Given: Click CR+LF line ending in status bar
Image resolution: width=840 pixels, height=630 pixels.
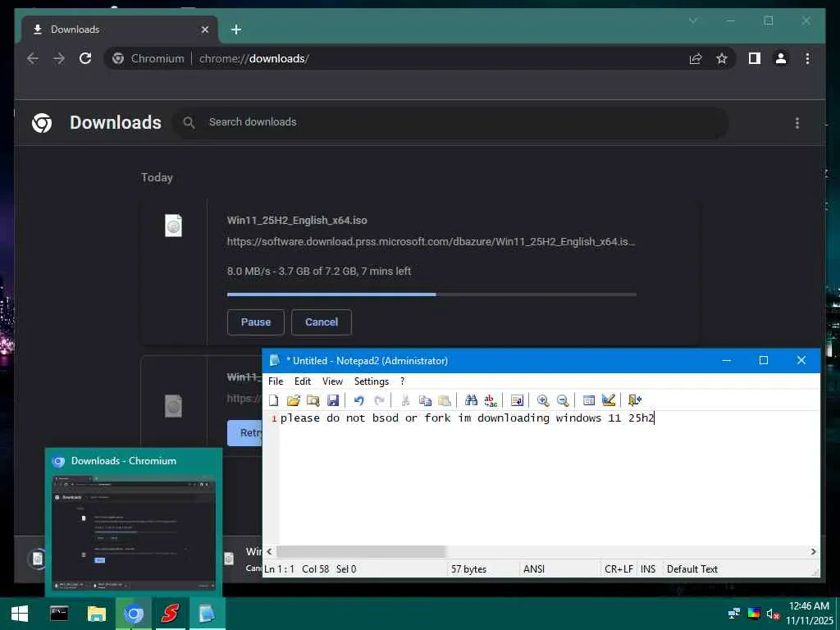Looking at the screenshot, I should tap(619, 569).
